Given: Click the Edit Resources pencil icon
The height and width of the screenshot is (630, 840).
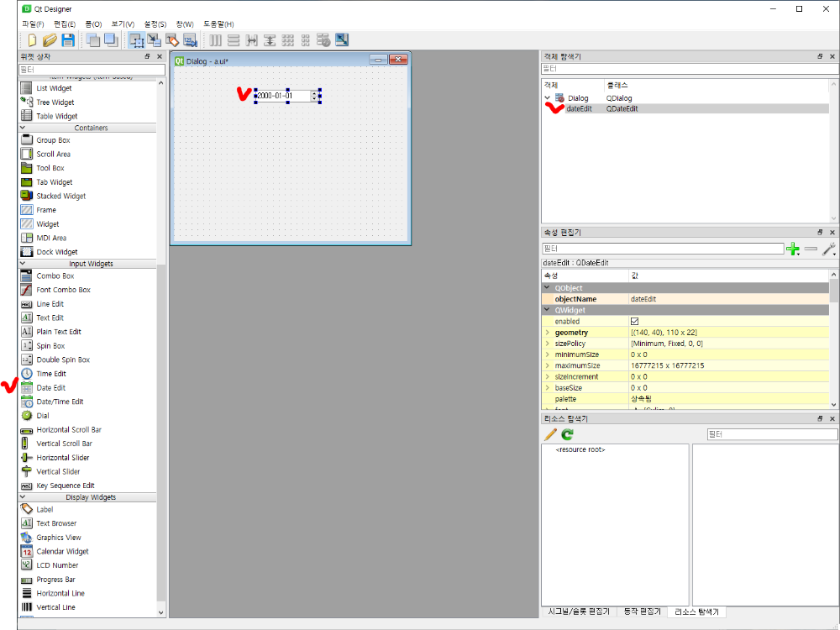Looking at the screenshot, I should 550,434.
